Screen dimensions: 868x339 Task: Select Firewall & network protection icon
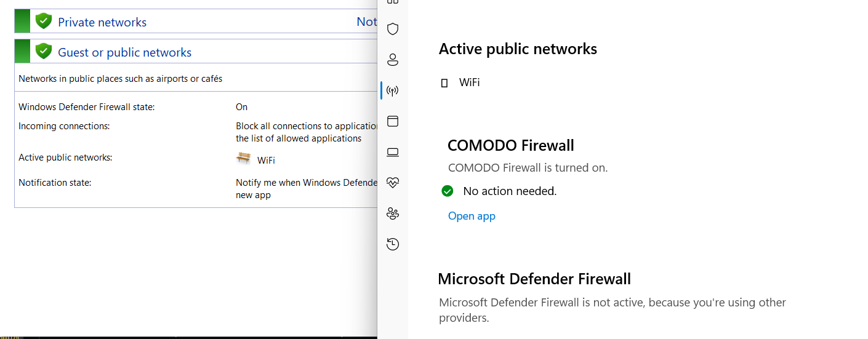pyautogui.click(x=393, y=91)
